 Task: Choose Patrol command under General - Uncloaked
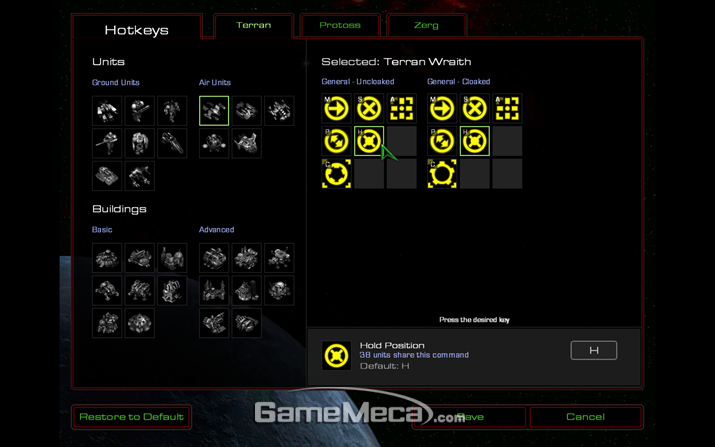pos(337,141)
